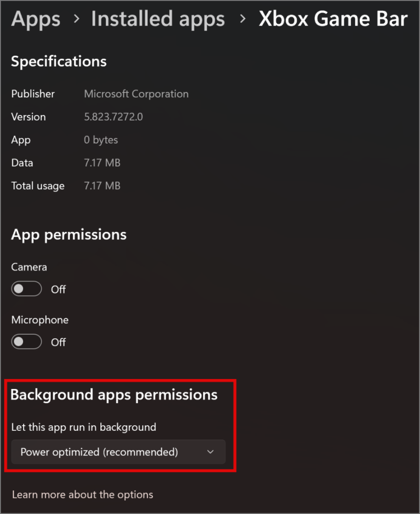Click the App permissions section heading
This screenshot has height=514, width=420.
pyautogui.click(x=69, y=234)
